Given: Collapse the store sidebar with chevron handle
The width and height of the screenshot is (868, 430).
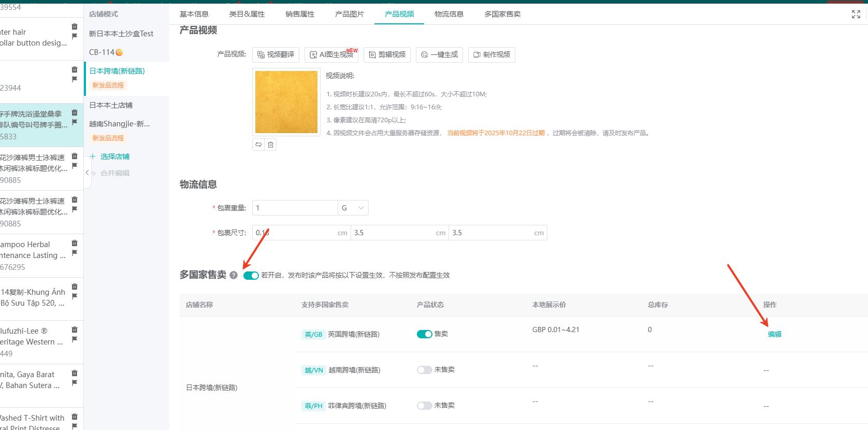Looking at the screenshot, I should (87, 173).
